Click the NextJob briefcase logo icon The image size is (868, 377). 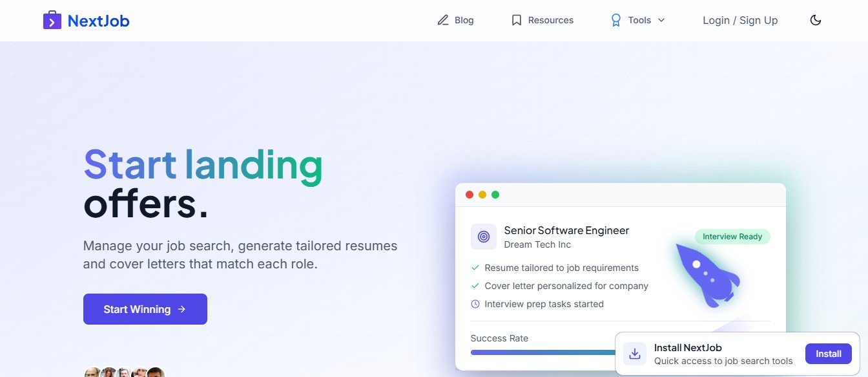pyautogui.click(x=52, y=21)
